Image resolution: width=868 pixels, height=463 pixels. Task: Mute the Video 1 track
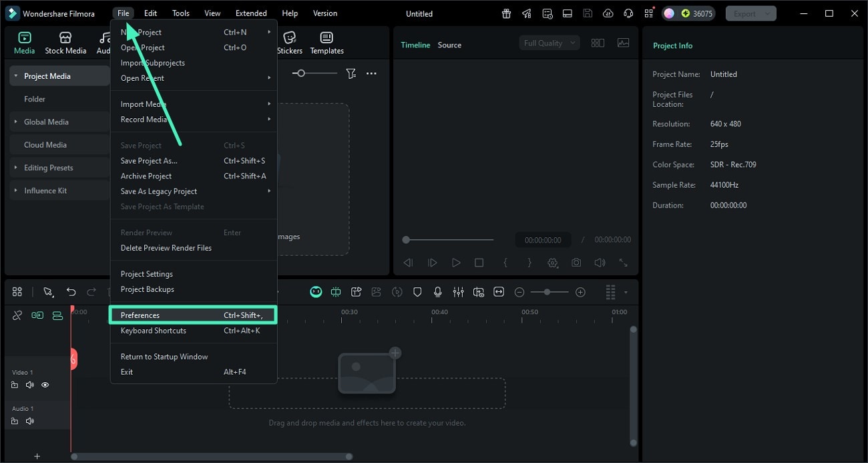click(x=29, y=385)
